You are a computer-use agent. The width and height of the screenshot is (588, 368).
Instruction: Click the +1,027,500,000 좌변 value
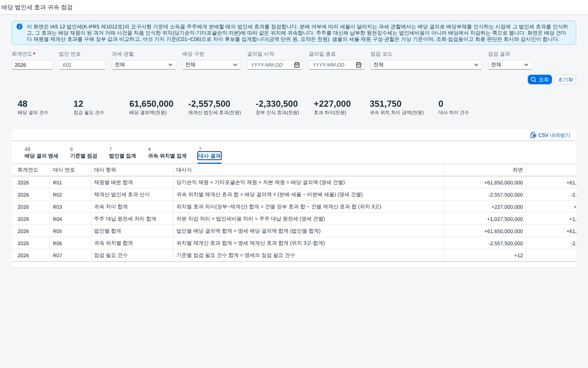pos(505,219)
